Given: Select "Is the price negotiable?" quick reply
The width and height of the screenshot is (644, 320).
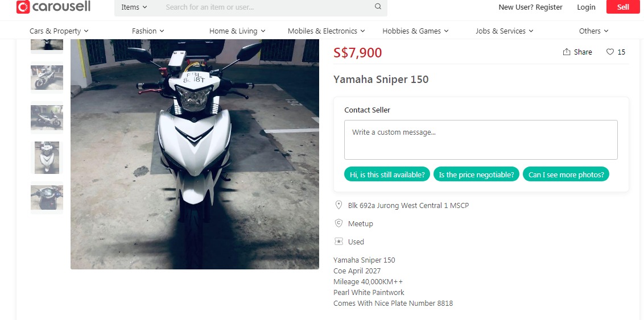Looking at the screenshot, I should (x=476, y=174).
